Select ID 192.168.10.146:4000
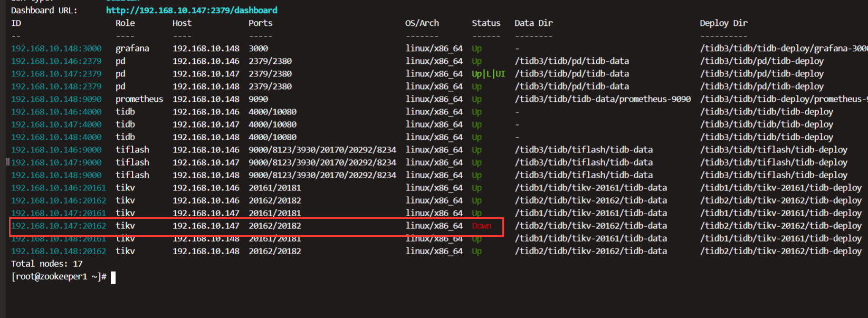868x318 pixels. 56,112
